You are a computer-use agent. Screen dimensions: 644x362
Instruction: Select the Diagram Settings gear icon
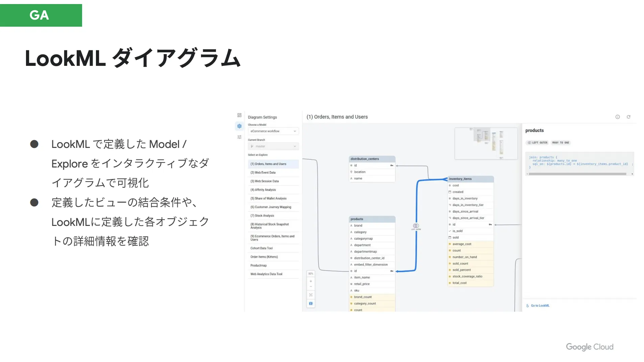239,126
